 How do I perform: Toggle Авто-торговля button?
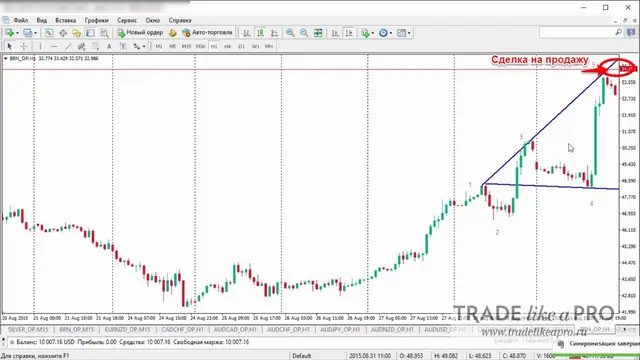coord(207,33)
